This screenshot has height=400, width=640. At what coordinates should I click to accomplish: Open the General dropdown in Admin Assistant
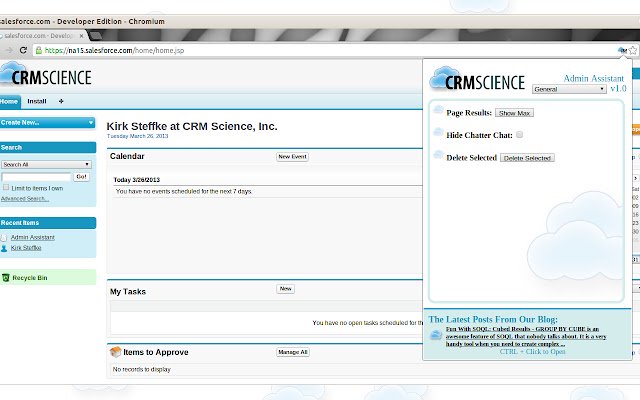569,89
